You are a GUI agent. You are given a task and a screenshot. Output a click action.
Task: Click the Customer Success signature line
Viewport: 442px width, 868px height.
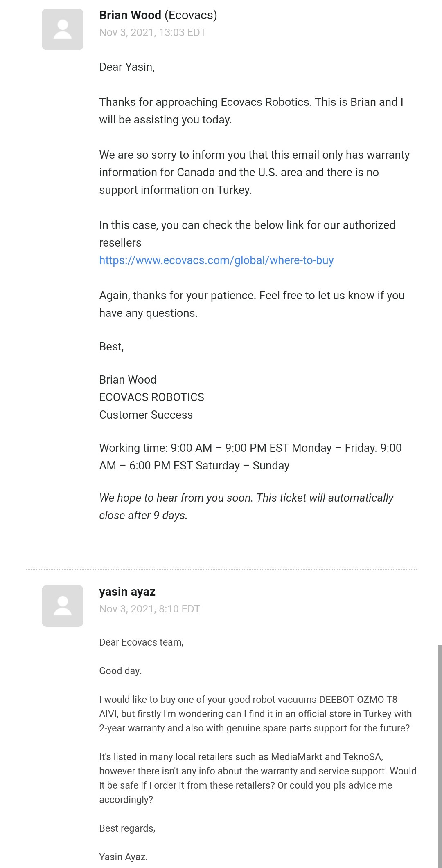pos(146,415)
